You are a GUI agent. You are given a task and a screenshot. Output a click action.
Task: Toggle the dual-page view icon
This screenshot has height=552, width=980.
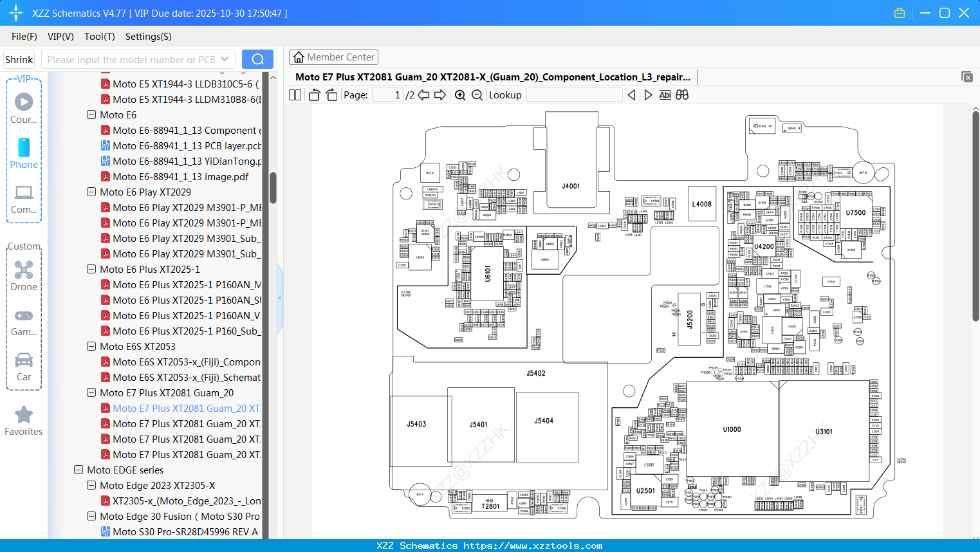(295, 95)
